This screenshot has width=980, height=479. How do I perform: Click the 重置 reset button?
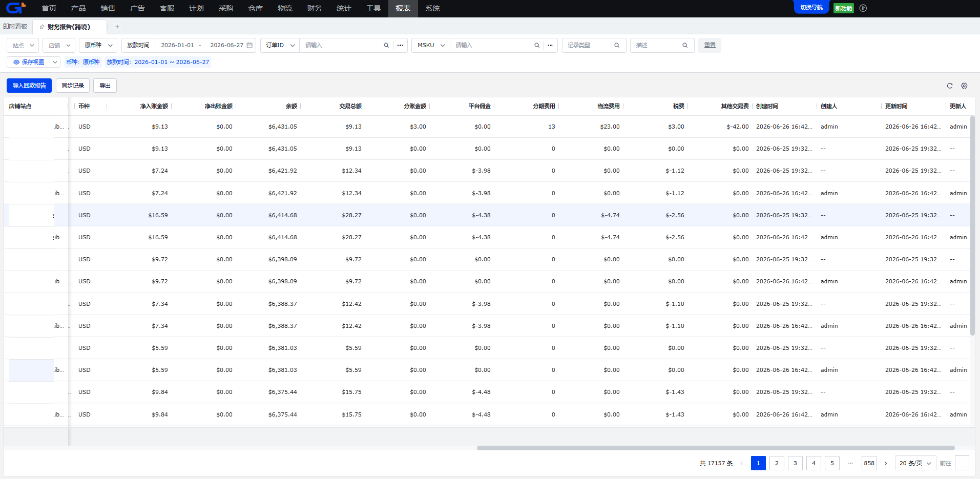[x=710, y=45]
